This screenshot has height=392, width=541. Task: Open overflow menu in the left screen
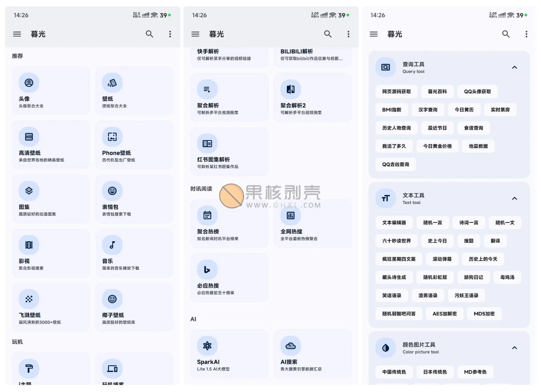[x=170, y=34]
